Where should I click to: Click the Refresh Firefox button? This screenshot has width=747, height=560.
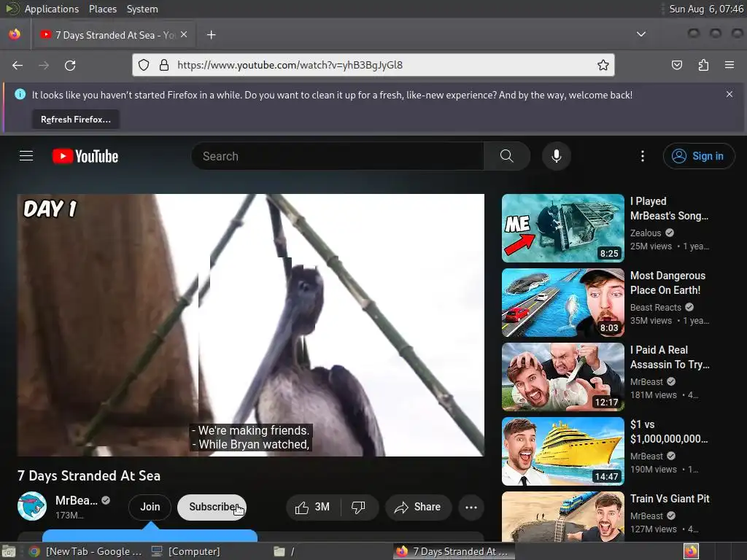[x=76, y=120]
